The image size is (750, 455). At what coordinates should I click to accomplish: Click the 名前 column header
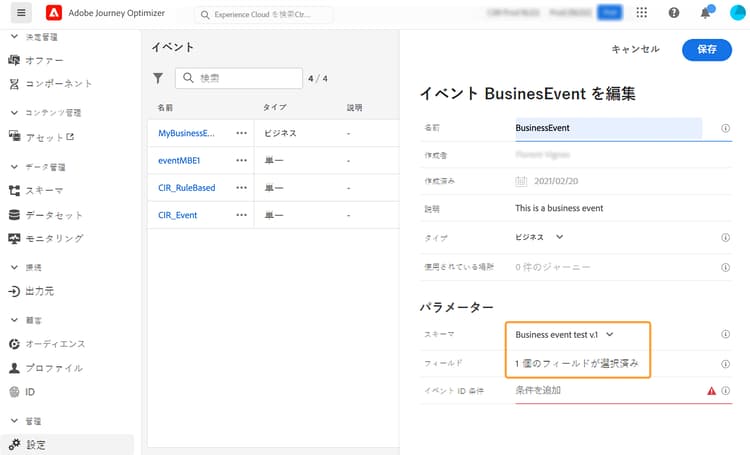coord(165,108)
